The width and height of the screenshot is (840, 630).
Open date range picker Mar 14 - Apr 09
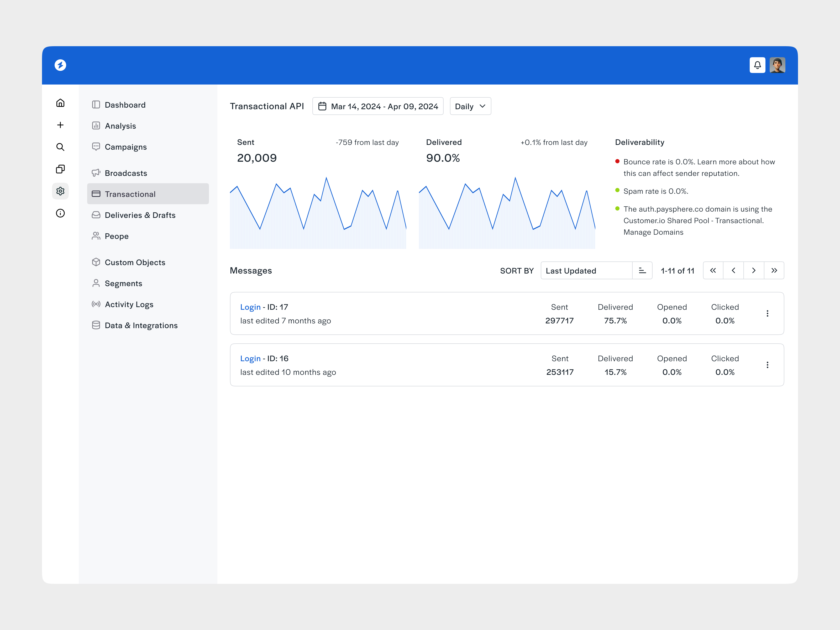pos(377,106)
